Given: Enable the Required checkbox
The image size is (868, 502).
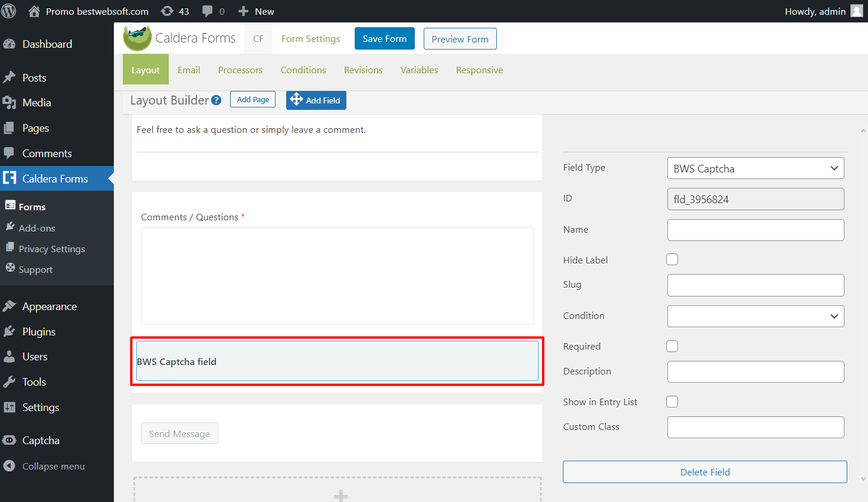Looking at the screenshot, I should [672, 346].
